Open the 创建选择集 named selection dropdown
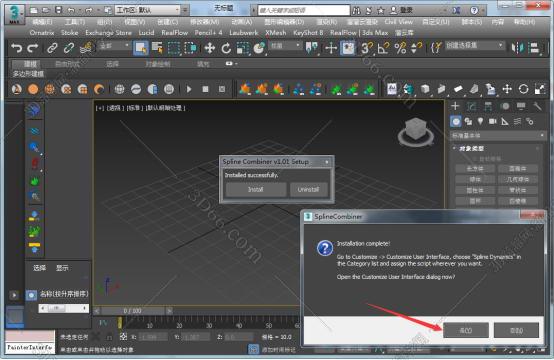 click(474, 46)
